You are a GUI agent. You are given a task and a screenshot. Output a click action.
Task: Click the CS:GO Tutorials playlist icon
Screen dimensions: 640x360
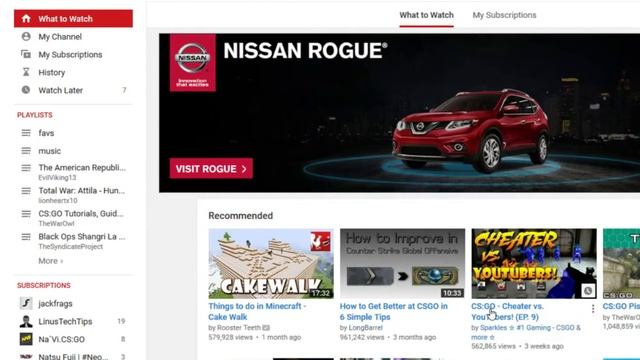point(26,213)
